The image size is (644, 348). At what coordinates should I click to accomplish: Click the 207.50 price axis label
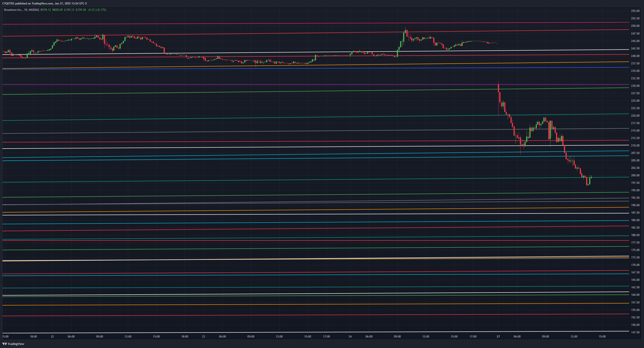[x=635, y=153]
